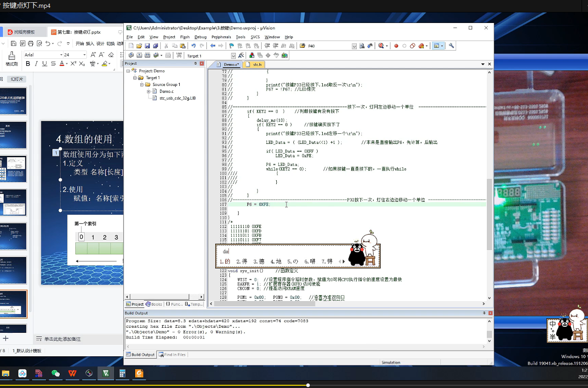Viewport: 588px width, 388px height.
Task: Select the stc_usb_cdc_32g.LIB file
Action: click(177, 98)
